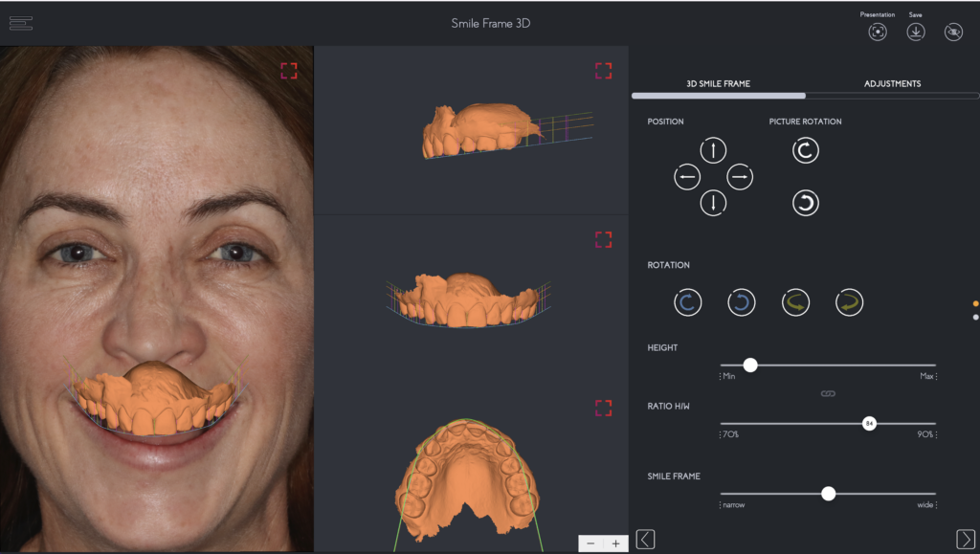Screen dimensions: 980x554
Task: Move position right with the right arrow
Action: (x=740, y=177)
